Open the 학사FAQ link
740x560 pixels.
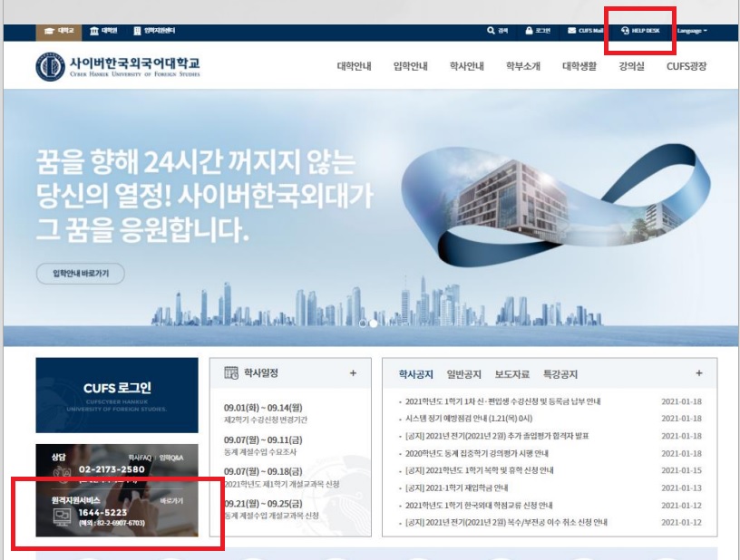click(x=140, y=458)
